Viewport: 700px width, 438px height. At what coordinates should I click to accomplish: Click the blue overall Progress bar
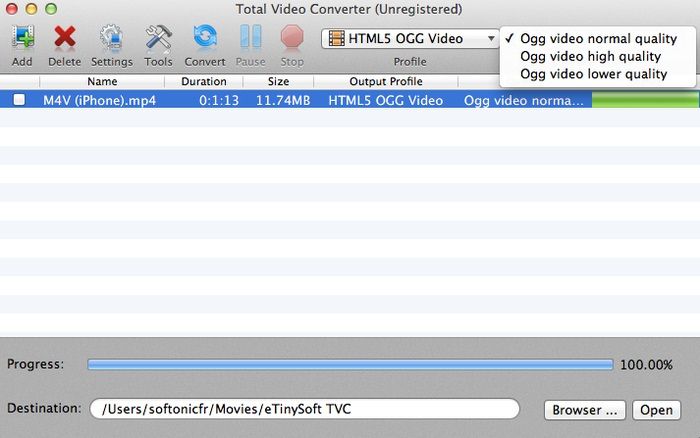[350, 365]
